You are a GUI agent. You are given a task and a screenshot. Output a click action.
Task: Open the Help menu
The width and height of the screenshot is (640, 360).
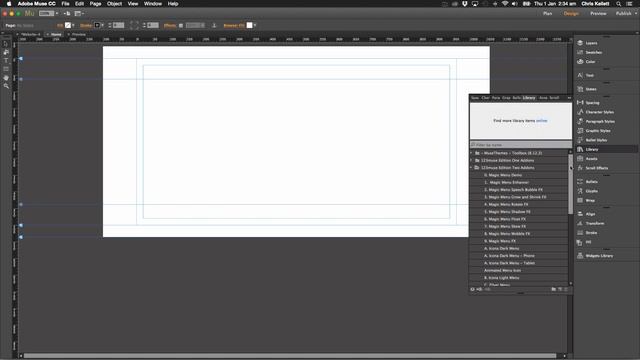point(173,4)
